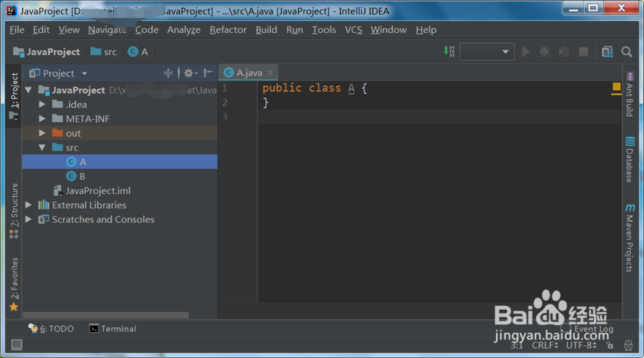Click the UTF-8 encoding selector
Viewport: 644px width, 358px height.
point(581,345)
